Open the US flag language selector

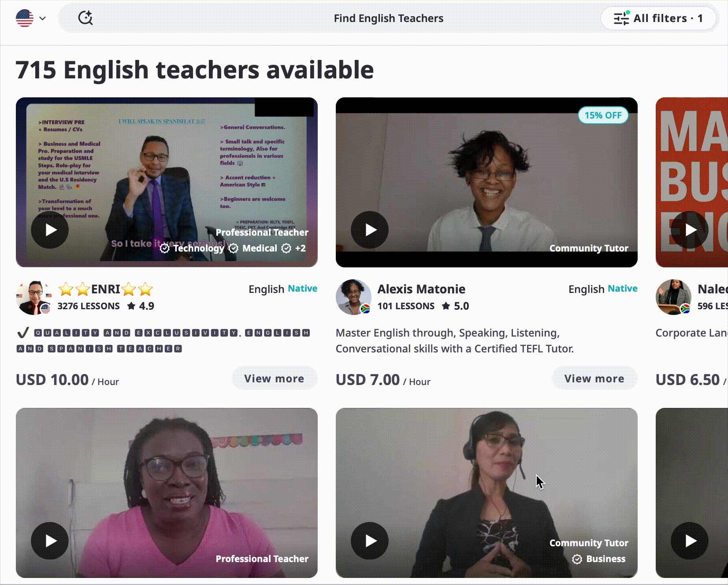(25, 18)
